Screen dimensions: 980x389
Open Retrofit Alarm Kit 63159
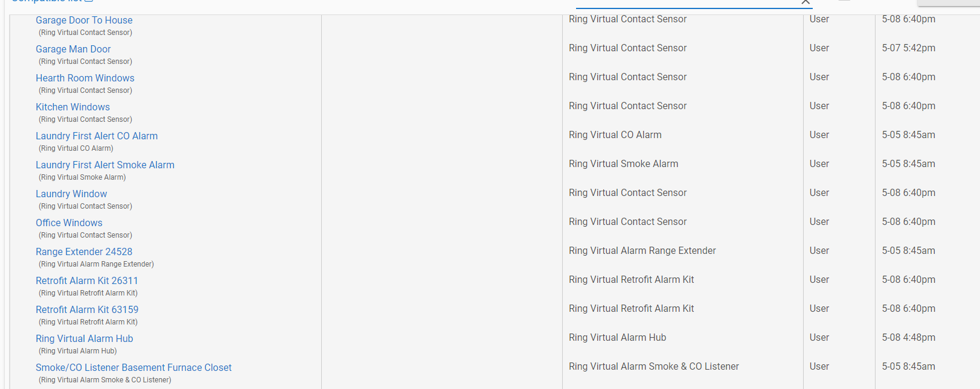[x=87, y=309]
